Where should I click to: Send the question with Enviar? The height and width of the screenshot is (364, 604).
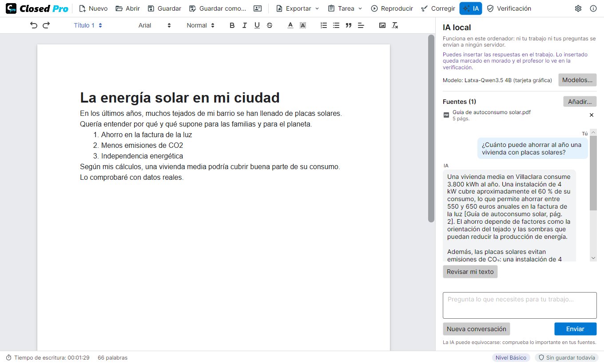pyautogui.click(x=575, y=329)
